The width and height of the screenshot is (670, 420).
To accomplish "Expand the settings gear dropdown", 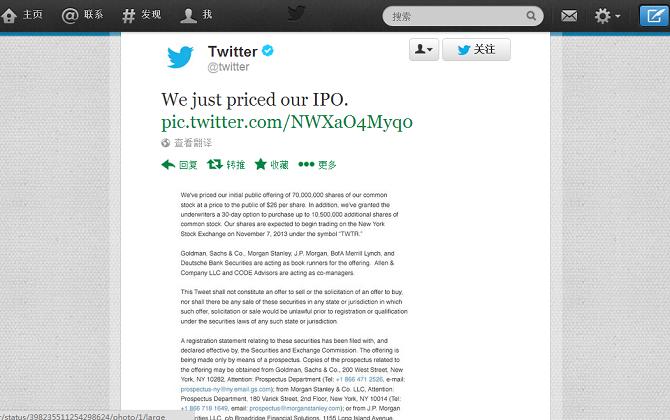I will [x=607, y=16].
